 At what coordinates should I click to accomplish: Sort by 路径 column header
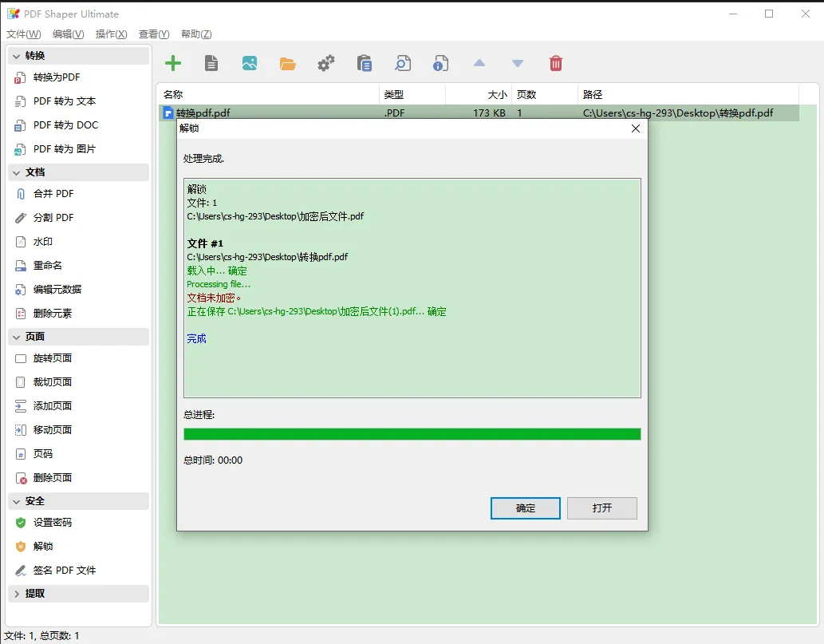[688, 95]
